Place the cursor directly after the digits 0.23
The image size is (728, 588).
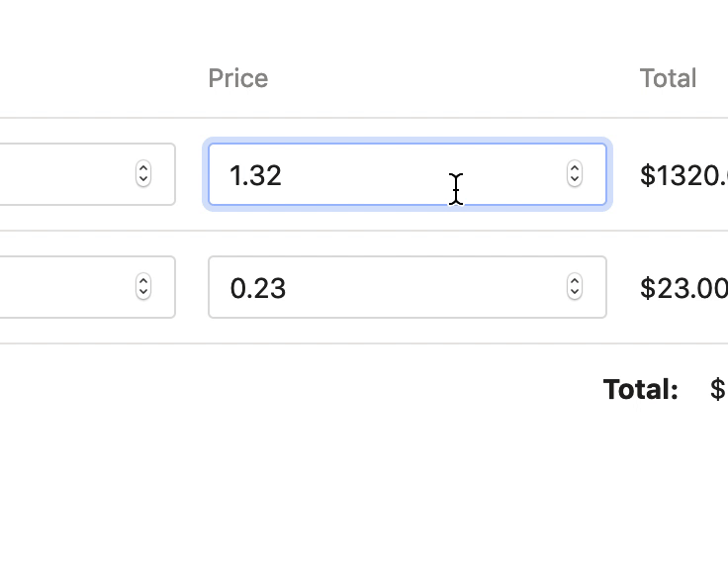[288, 288]
